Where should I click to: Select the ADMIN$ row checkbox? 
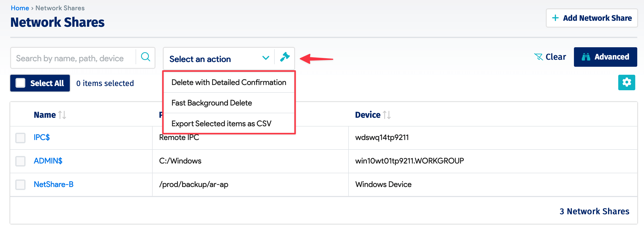click(x=21, y=161)
